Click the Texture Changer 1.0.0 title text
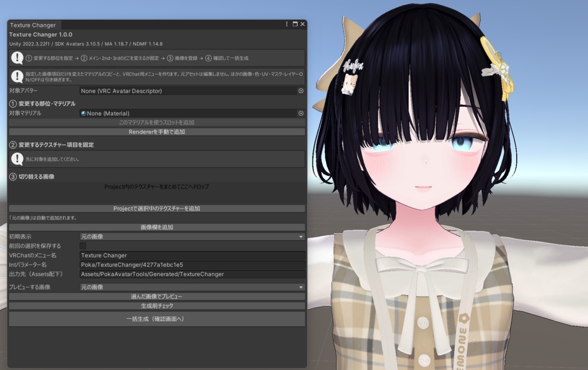The image size is (588, 370). (x=41, y=34)
